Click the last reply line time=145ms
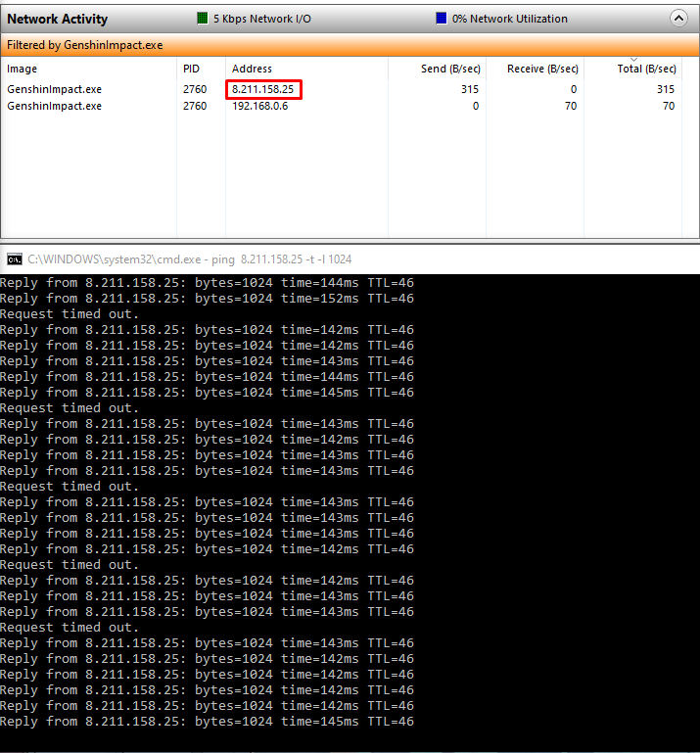Screen dimensions: 700x753 pos(207,722)
